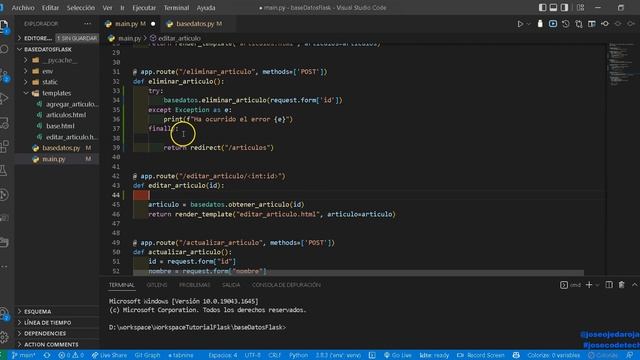This screenshot has height=360, width=640.
Task: Kill terminal with trash icon
Action: [621, 285]
